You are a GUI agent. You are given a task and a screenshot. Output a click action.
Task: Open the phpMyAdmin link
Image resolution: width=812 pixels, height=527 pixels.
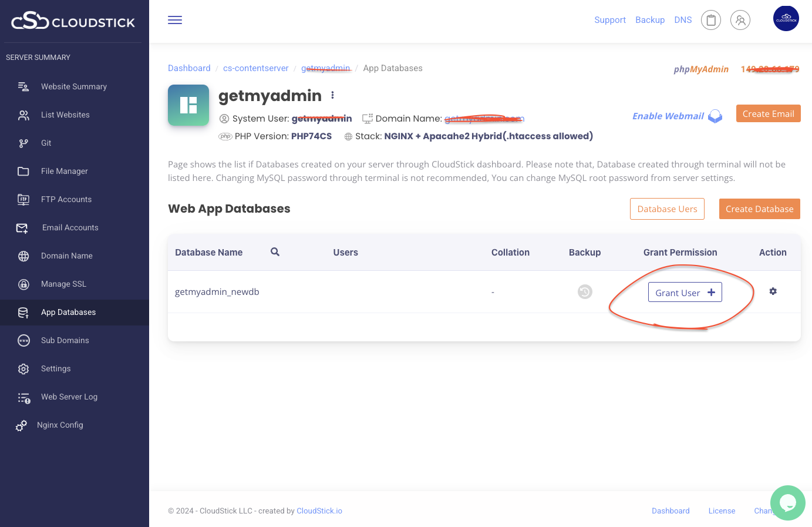point(701,69)
